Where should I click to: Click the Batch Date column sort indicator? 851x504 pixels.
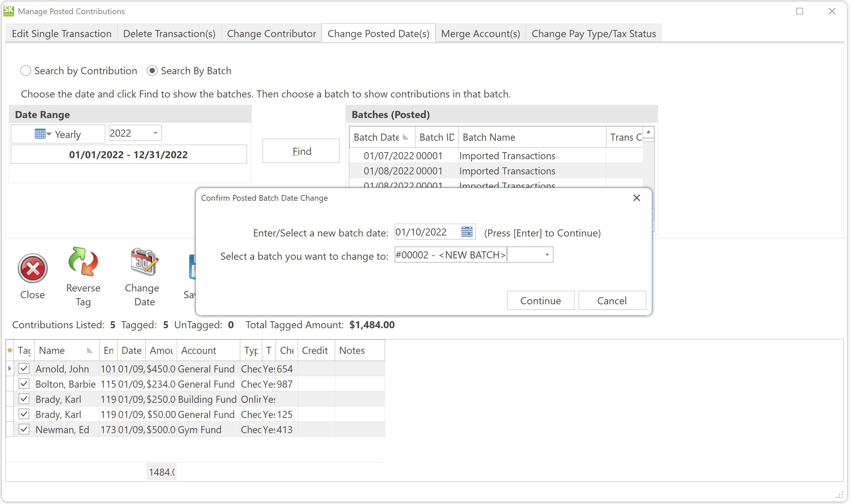point(405,137)
